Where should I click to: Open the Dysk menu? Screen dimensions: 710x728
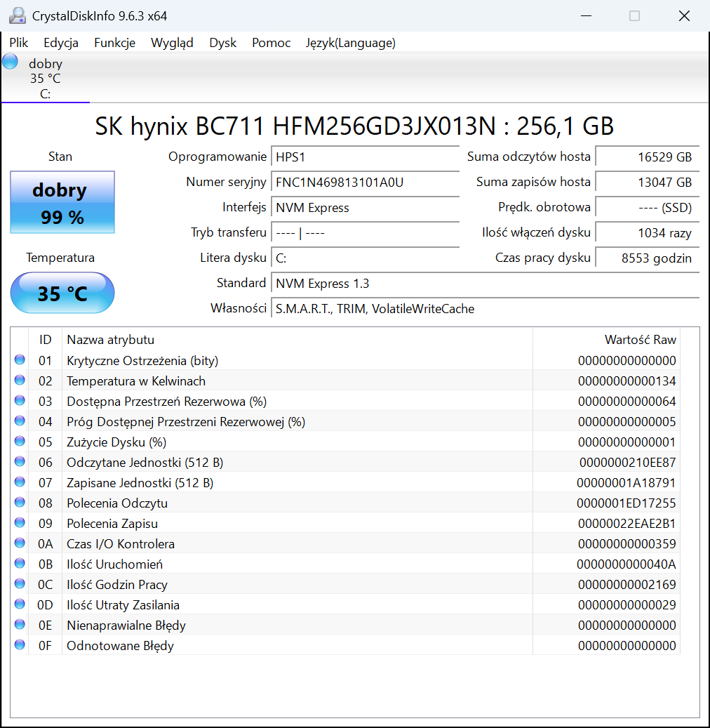[x=223, y=43]
